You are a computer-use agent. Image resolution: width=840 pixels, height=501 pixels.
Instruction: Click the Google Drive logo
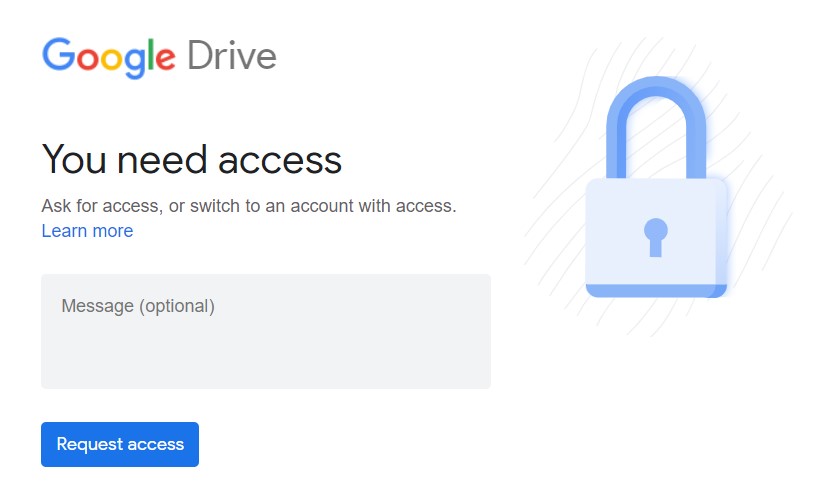[159, 57]
